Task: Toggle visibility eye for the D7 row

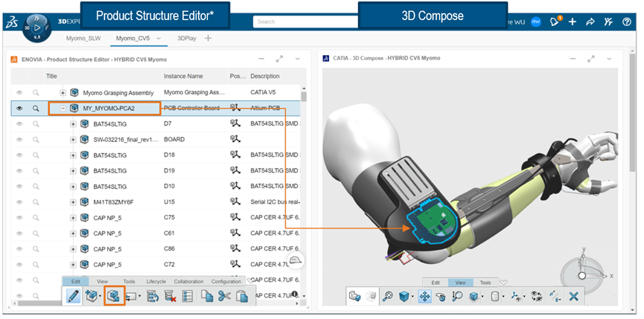Action: [19, 124]
